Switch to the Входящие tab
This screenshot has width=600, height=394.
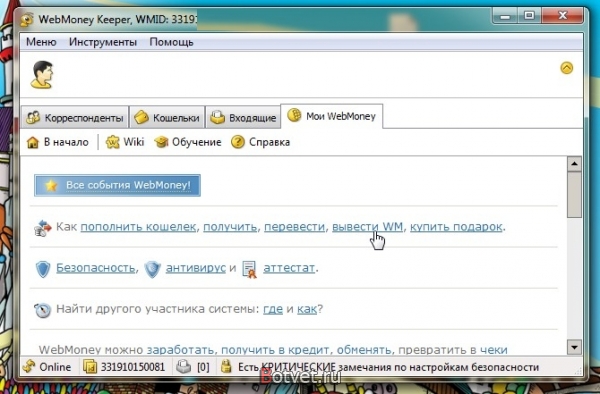click(243, 117)
